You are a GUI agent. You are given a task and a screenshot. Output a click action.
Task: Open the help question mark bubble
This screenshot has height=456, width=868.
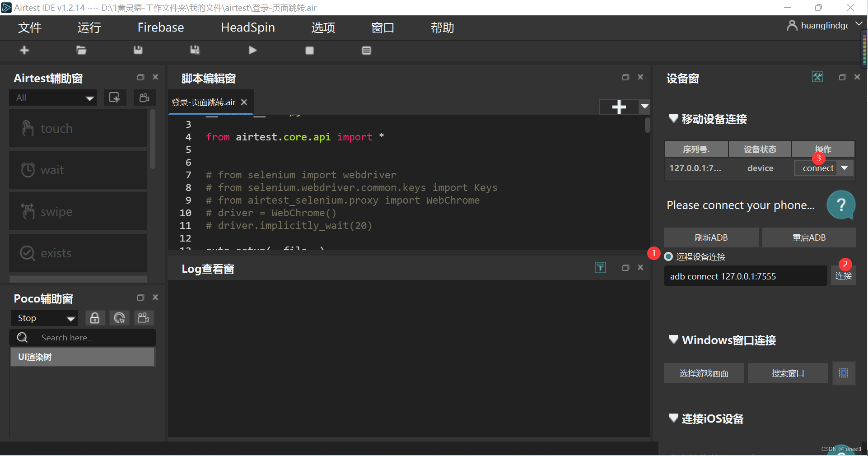tap(841, 205)
